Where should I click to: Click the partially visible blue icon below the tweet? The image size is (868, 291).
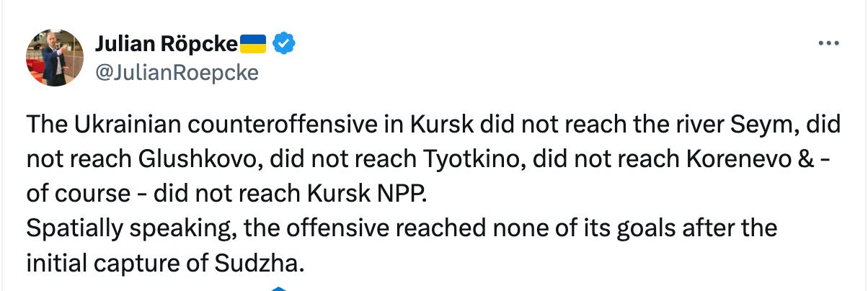tap(280, 289)
